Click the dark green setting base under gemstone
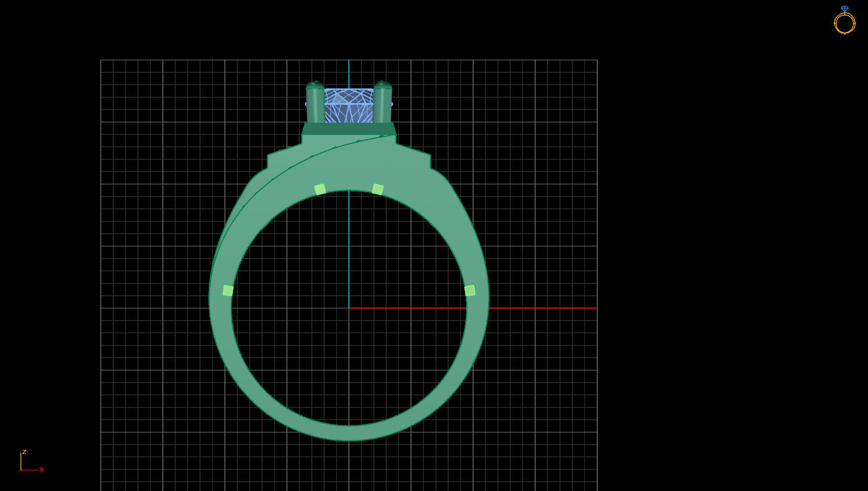Viewport: 868px width, 491px height. [349, 129]
